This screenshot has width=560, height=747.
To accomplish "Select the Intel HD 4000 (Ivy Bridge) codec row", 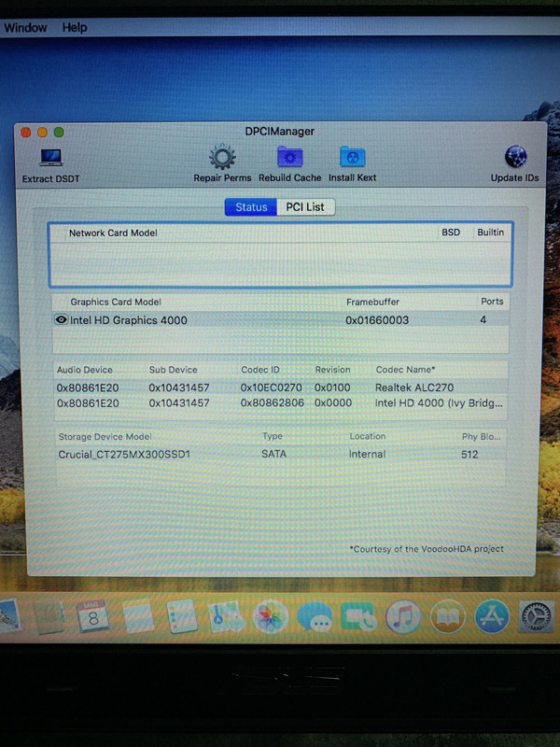I will click(x=281, y=403).
